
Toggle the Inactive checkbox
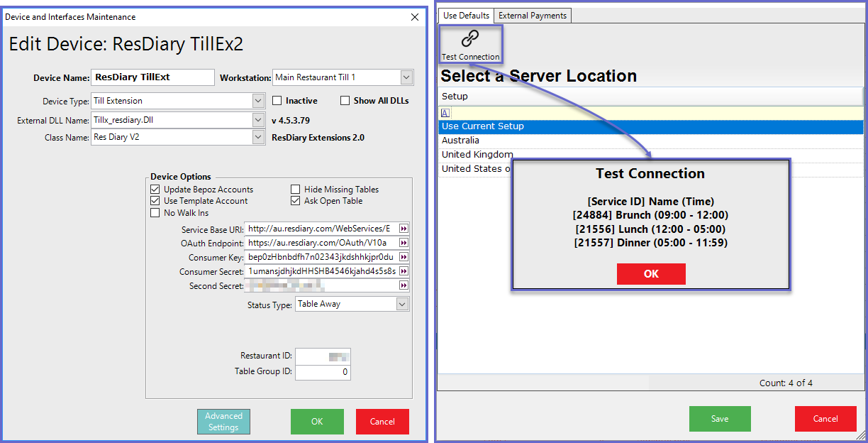(277, 101)
